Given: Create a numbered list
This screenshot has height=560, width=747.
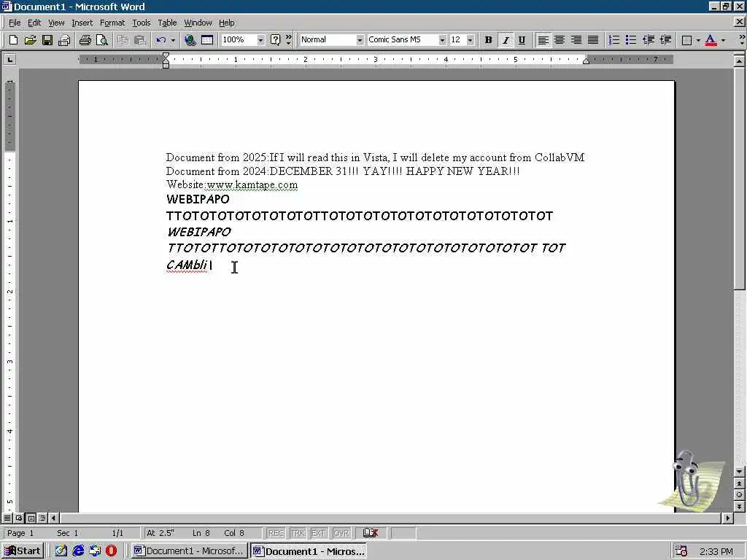Looking at the screenshot, I should (x=614, y=40).
